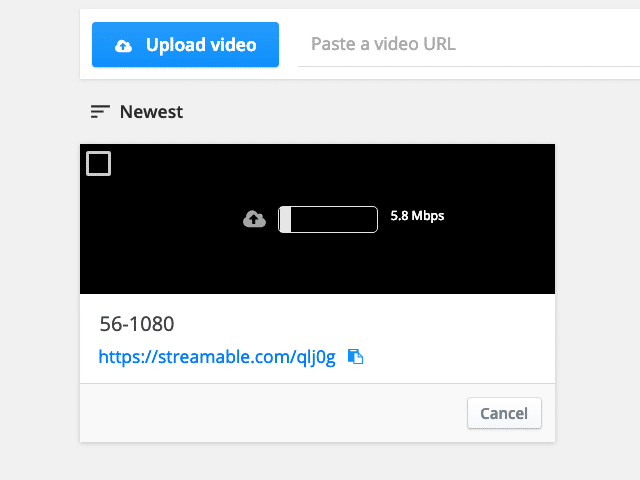The height and width of the screenshot is (480, 640).
Task: Cancel the video upload
Action: pos(504,413)
